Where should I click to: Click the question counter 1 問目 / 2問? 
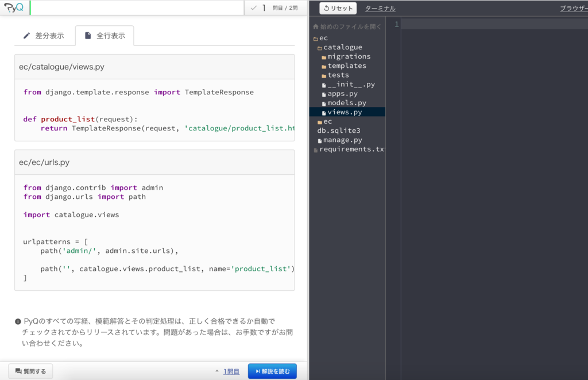coord(280,8)
